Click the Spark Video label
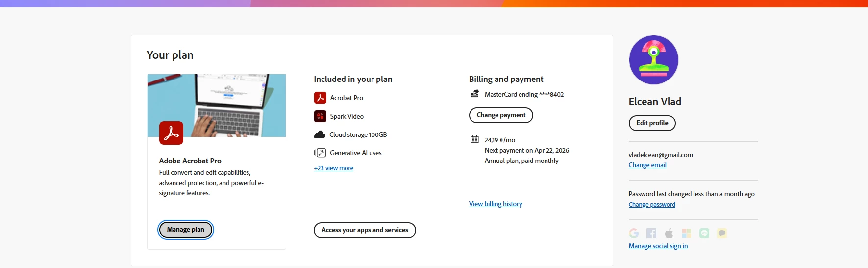The image size is (868, 268). click(x=347, y=117)
